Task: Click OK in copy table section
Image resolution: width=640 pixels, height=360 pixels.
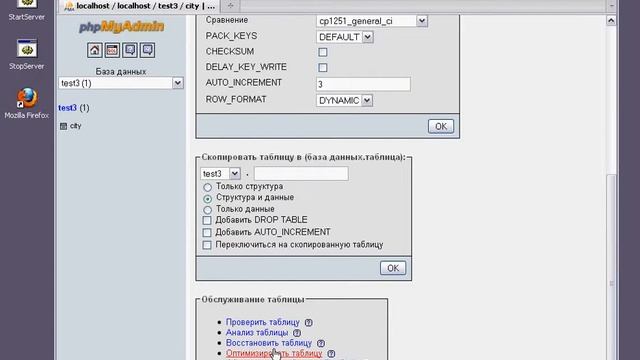Action: 393,268
